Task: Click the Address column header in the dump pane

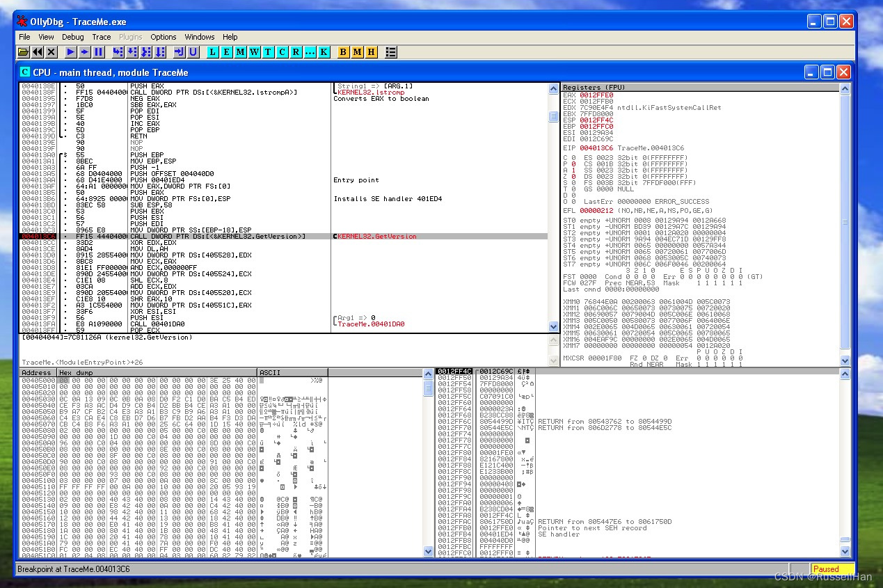Action: (38, 373)
